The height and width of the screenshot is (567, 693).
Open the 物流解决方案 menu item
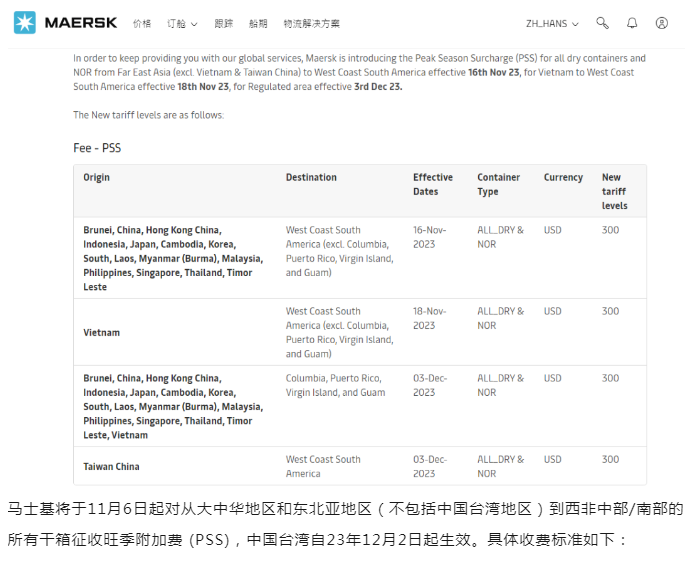(x=312, y=23)
